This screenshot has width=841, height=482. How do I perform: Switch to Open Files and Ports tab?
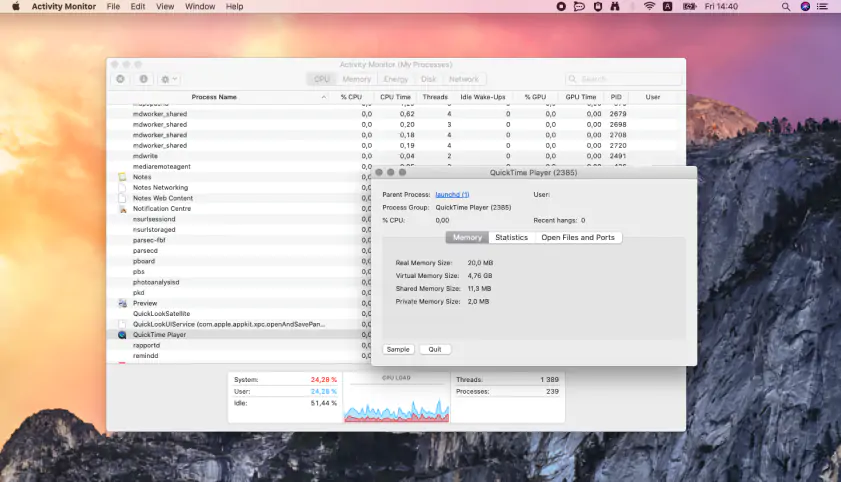[578, 238]
